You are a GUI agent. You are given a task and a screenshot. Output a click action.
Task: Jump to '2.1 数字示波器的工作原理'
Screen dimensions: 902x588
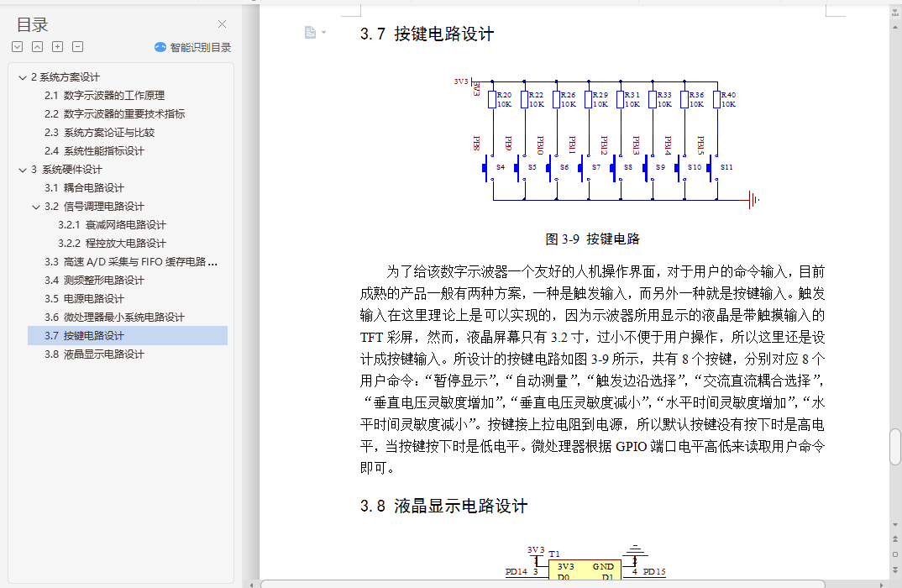tap(105, 96)
